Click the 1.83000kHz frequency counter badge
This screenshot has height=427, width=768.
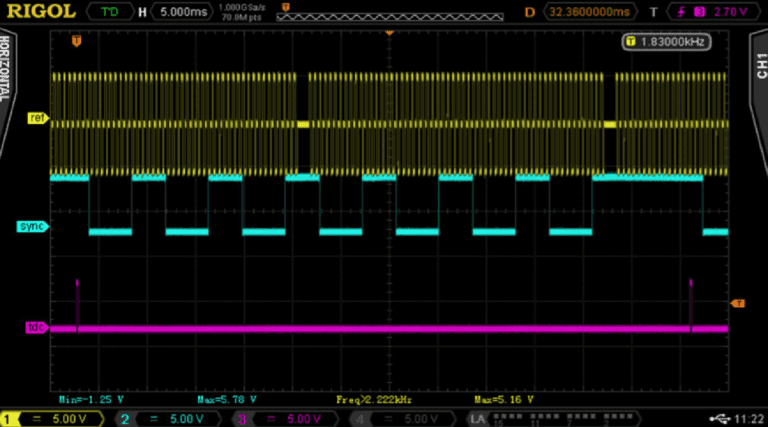point(667,42)
